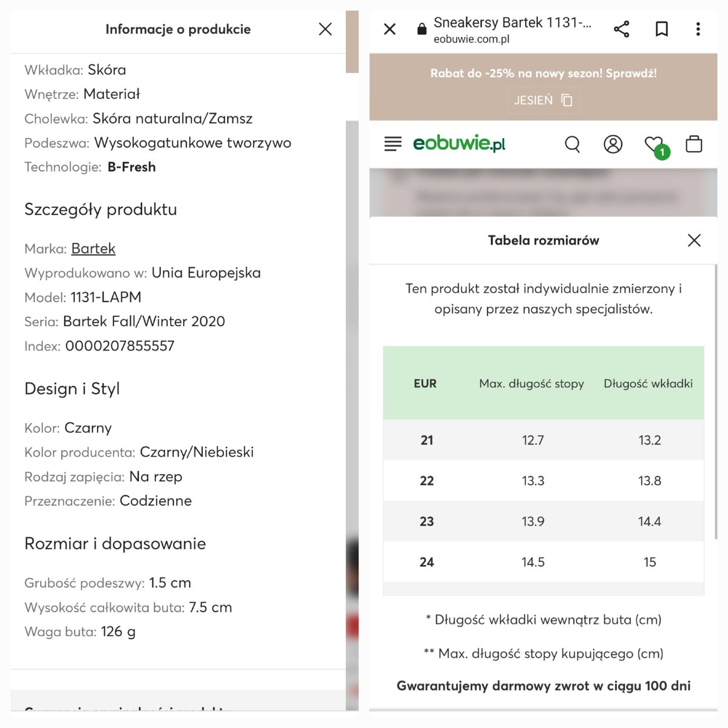Image resolution: width=728 pixels, height=728 pixels.
Task: Click the eobuwie.pl logo
Action: (x=459, y=144)
